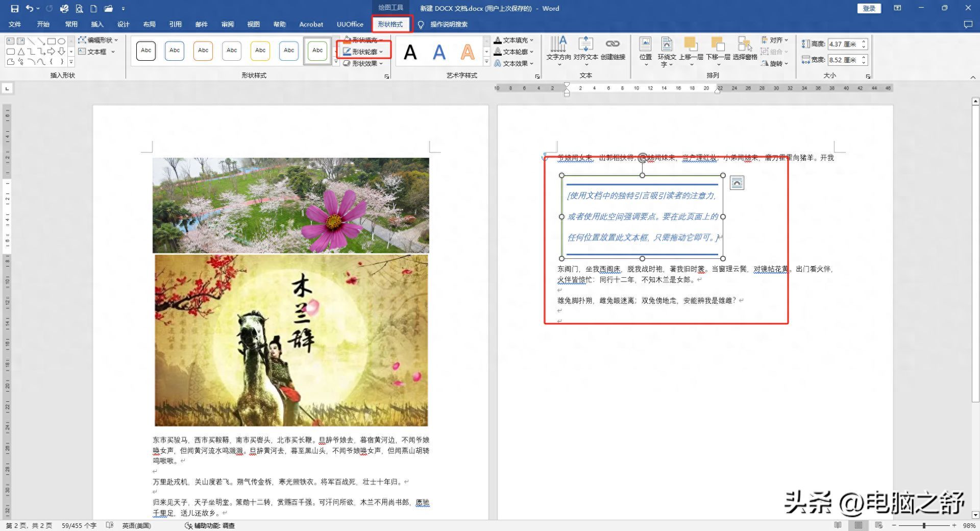Adjust the zoom slider in status bar
Viewport: 980px width, 531px height.
pos(924,525)
